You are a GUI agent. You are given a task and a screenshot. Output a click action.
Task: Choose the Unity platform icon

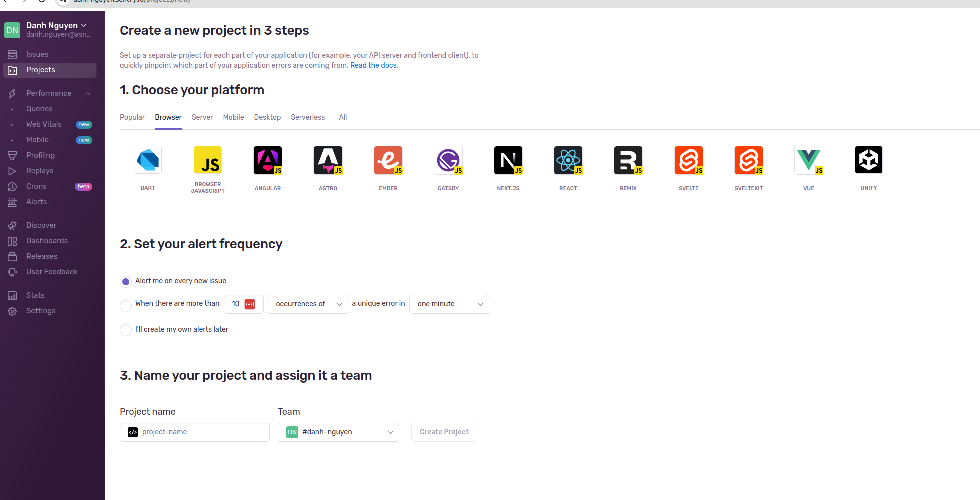coord(869,160)
